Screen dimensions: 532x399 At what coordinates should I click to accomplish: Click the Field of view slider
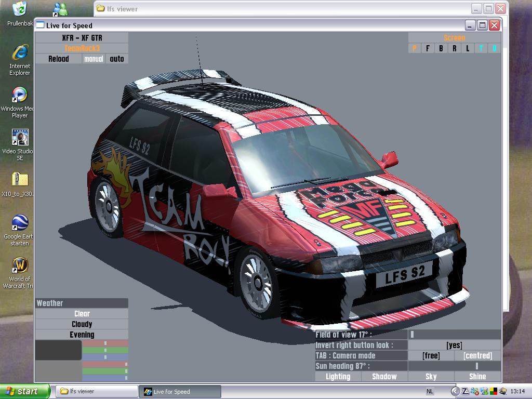pyautogui.click(x=455, y=335)
